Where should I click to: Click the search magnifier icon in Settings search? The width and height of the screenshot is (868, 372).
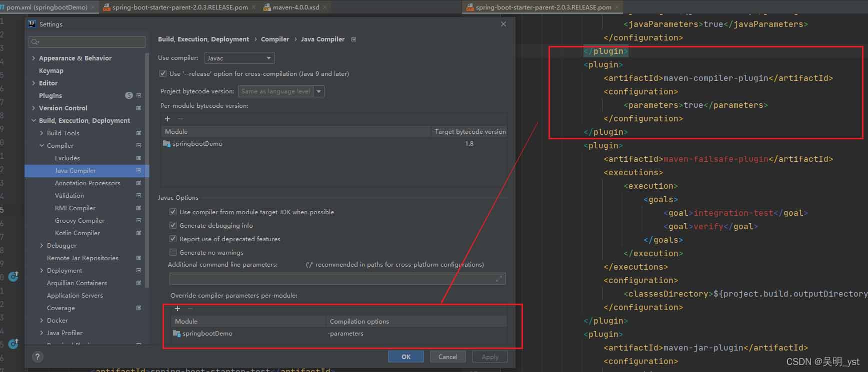pyautogui.click(x=35, y=42)
